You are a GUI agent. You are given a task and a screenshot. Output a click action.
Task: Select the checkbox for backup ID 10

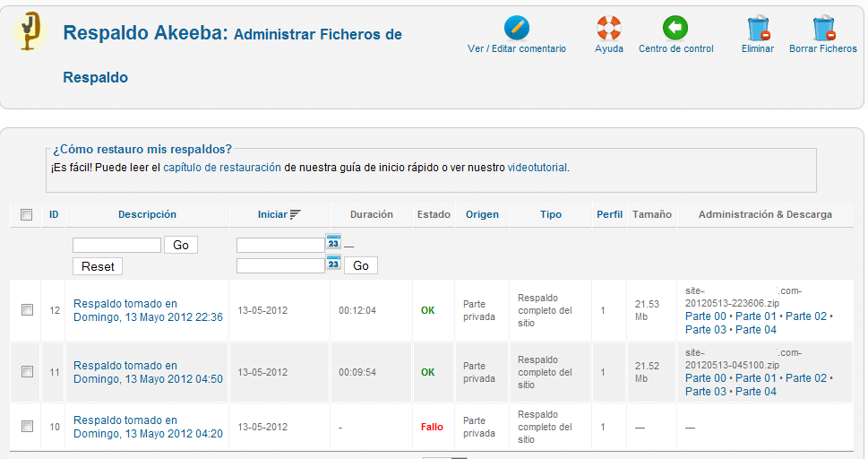point(27,427)
